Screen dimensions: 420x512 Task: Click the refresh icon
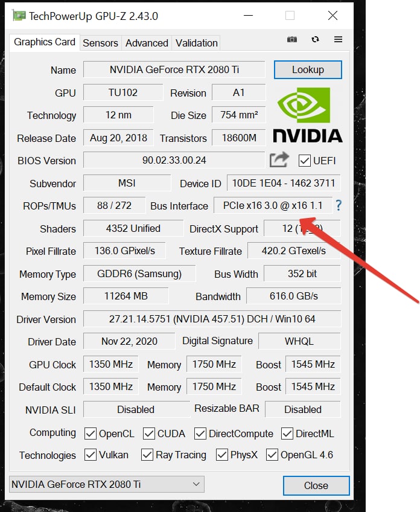pyautogui.click(x=315, y=39)
